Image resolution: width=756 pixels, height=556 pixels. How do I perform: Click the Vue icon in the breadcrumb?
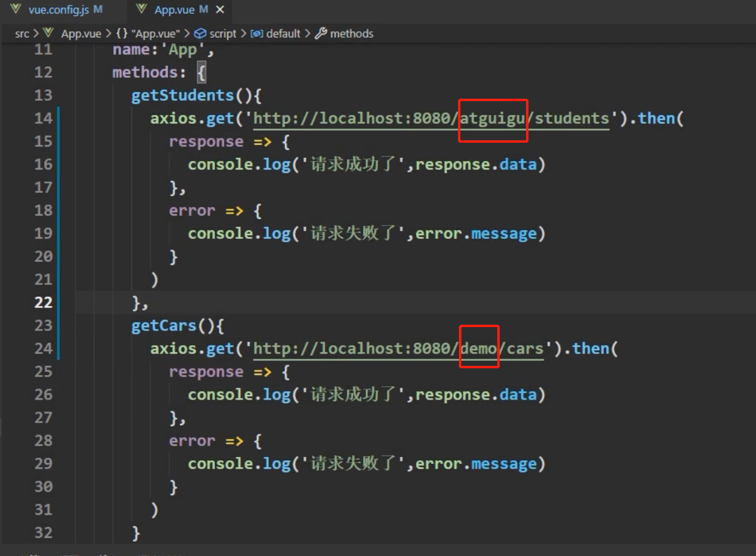48,33
